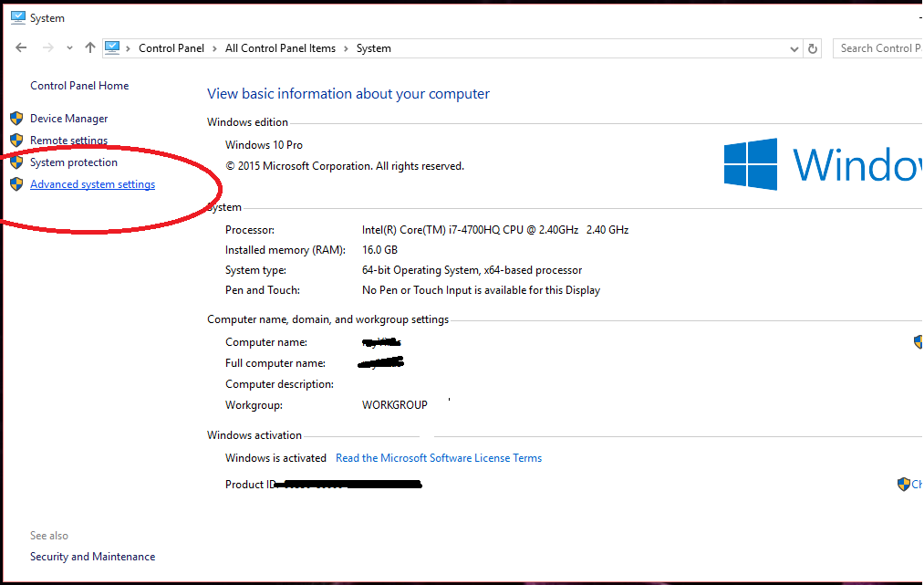Click the System window title icon
924x585 pixels.
pyautogui.click(x=18, y=17)
